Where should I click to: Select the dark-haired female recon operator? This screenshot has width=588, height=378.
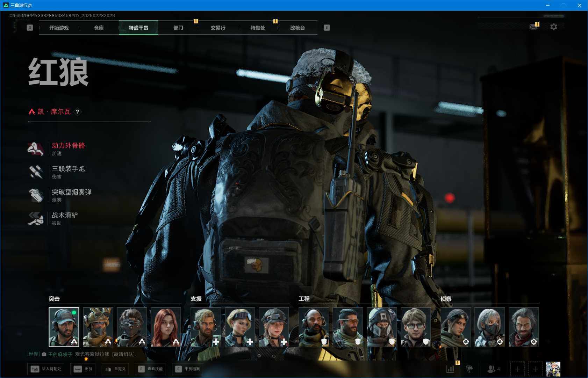click(x=456, y=327)
